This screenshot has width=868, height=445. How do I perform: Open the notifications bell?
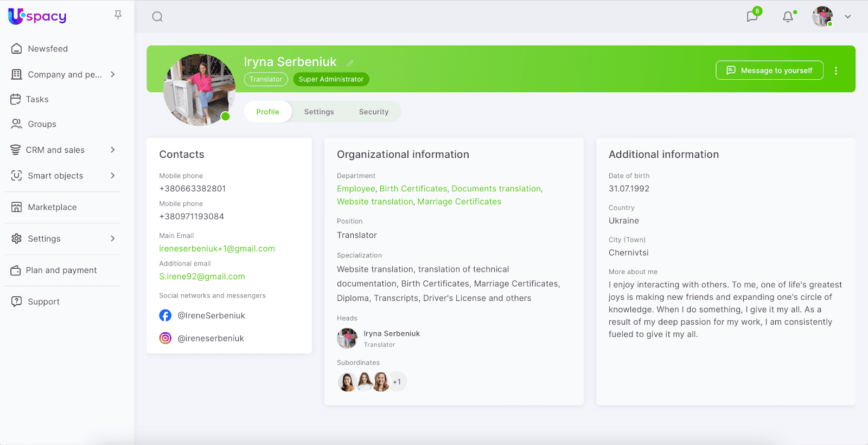788,17
